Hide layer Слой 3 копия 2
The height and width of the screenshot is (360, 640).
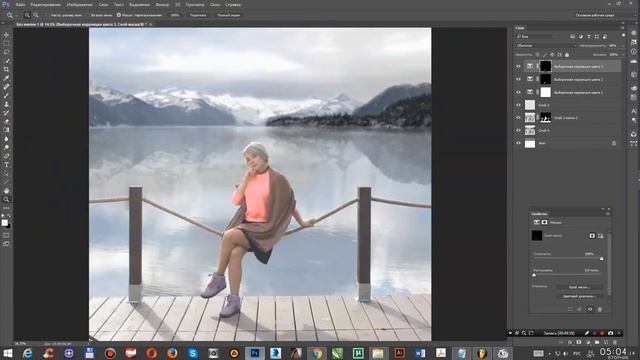pyautogui.click(x=518, y=118)
